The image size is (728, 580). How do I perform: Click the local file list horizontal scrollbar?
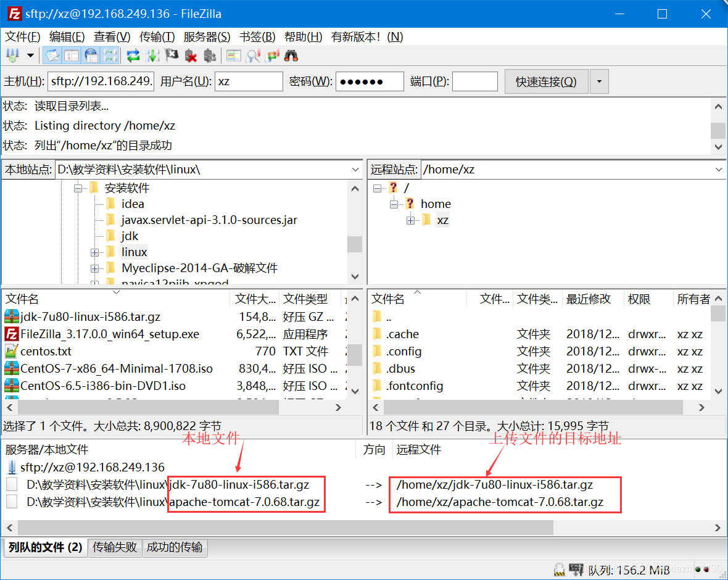(x=148, y=407)
